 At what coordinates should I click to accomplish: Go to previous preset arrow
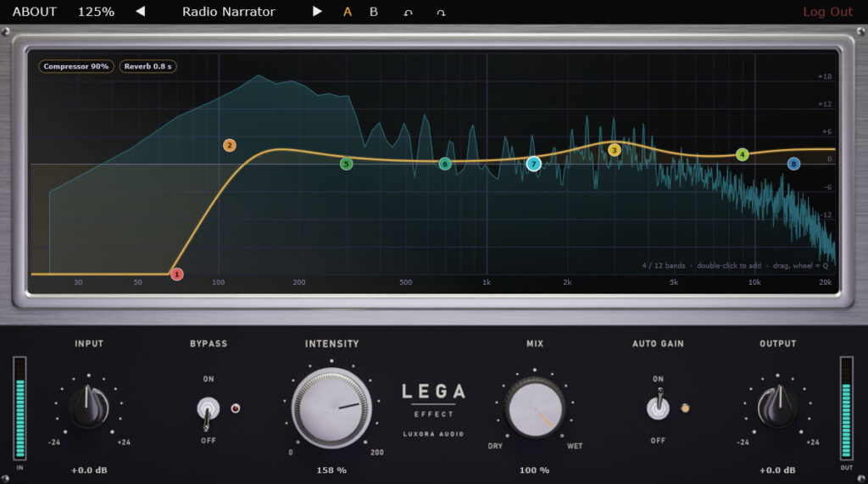(141, 11)
